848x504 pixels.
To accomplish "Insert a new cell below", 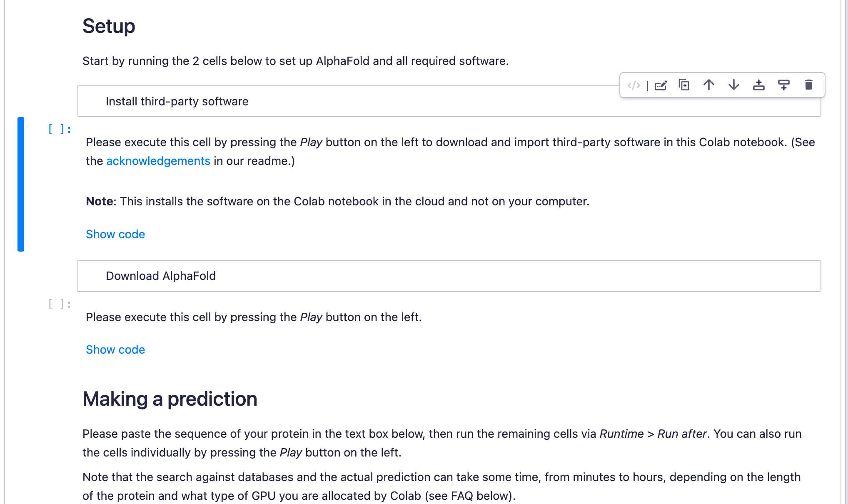I will (x=783, y=85).
